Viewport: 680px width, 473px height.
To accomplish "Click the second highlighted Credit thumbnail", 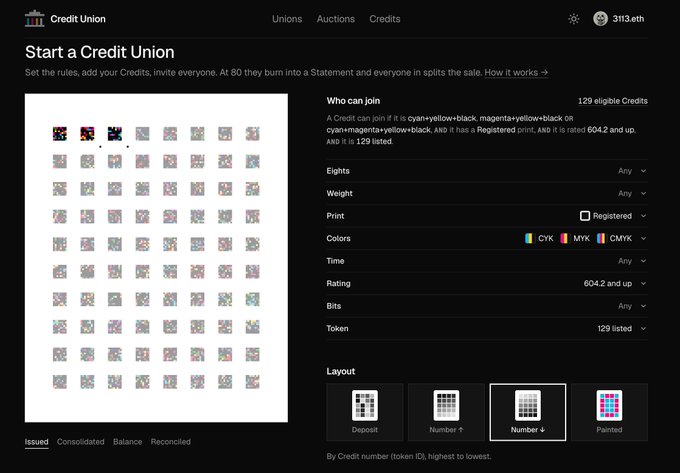I will [87, 134].
